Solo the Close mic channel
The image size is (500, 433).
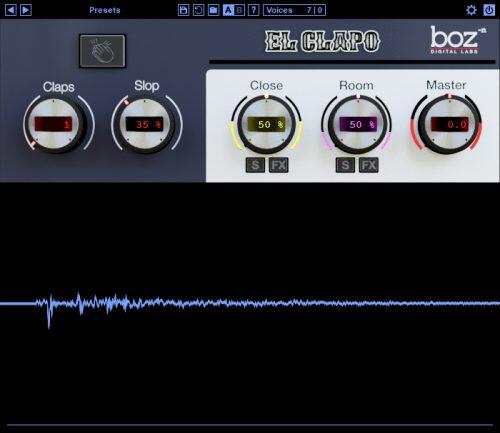(x=255, y=165)
